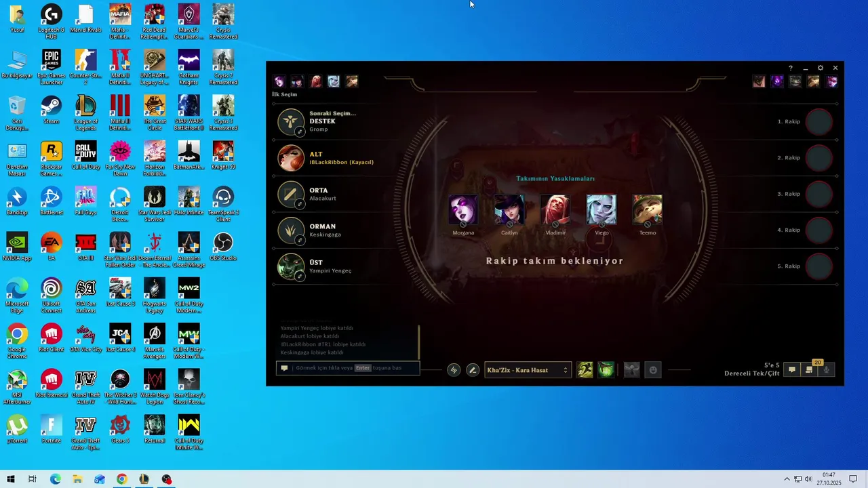This screenshot has height=488, width=868.
Task: Click the ORTA role icon for Alacakurt
Action: (x=291, y=194)
